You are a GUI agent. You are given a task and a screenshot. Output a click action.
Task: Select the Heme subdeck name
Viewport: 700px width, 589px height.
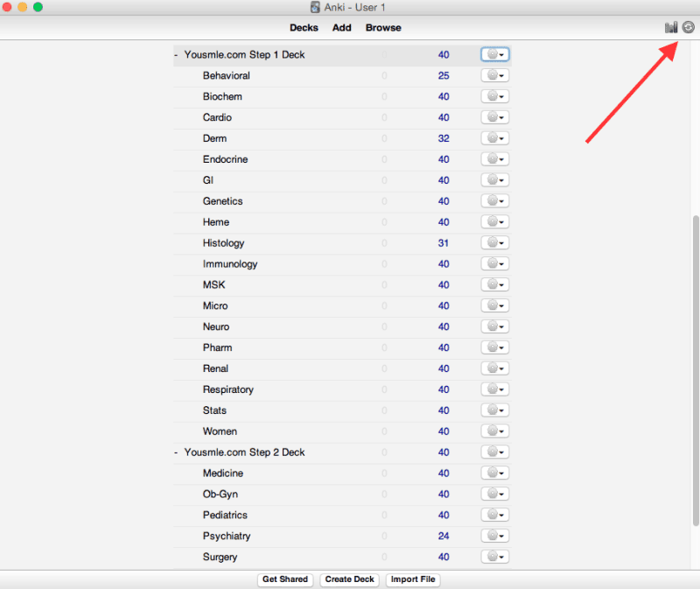coord(216,222)
